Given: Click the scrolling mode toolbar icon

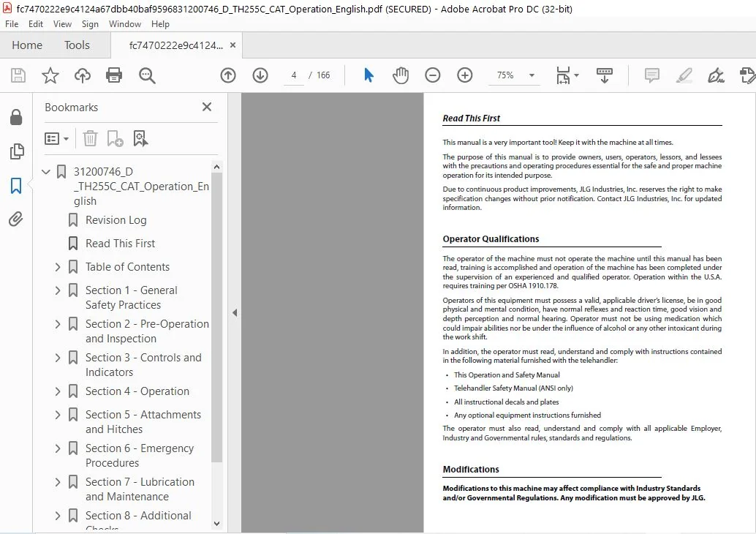Looking at the screenshot, I should 604,75.
